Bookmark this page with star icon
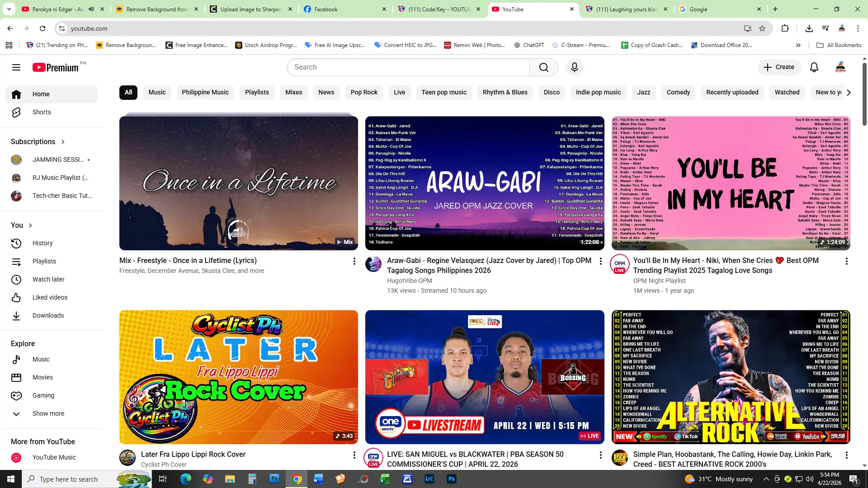Screen dimensions: 868x488 pyautogui.click(x=762, y=28)
